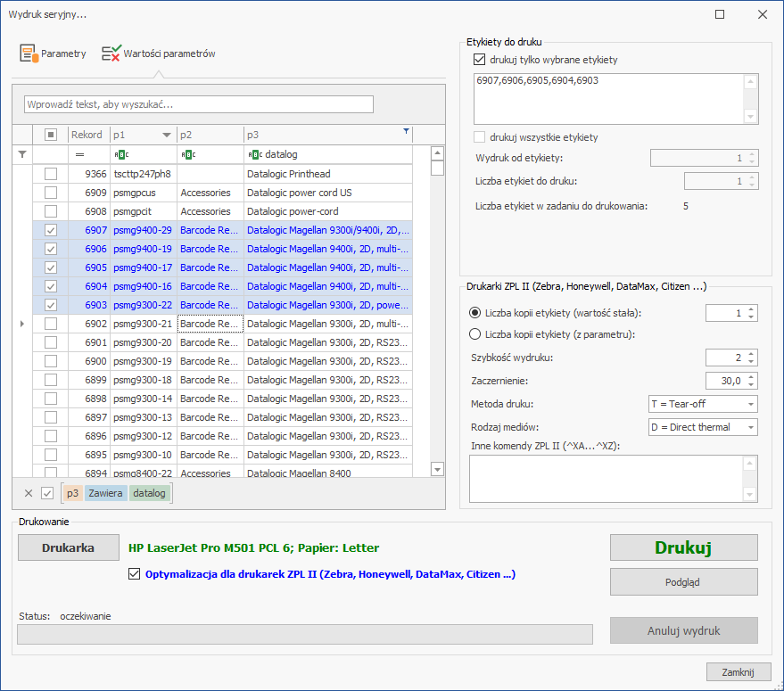Check the box for record 6902

[51, 324]
